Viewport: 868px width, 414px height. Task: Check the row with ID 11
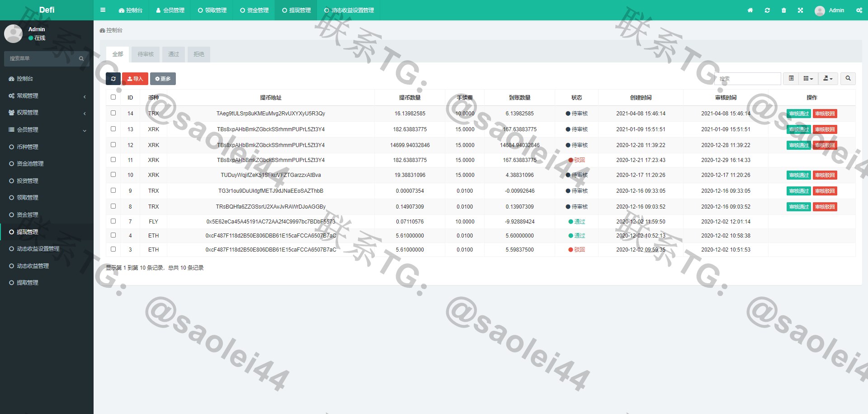pyautogui.click(x=113, y=160)
